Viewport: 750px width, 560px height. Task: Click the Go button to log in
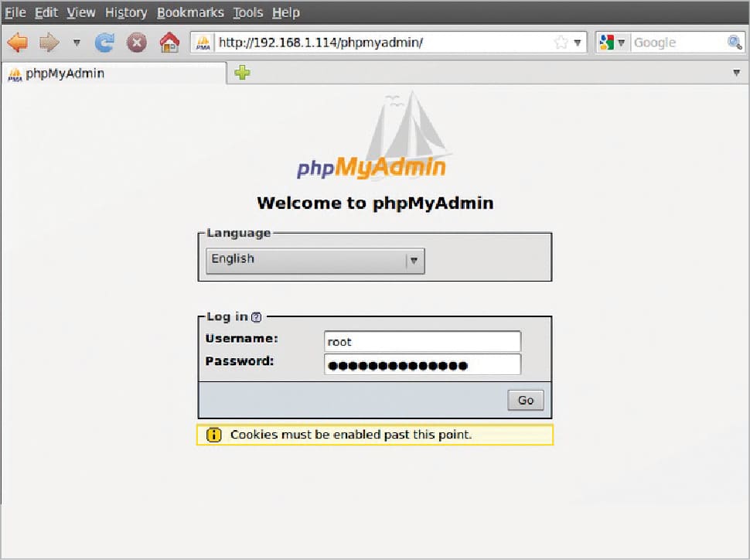[526, 400]
